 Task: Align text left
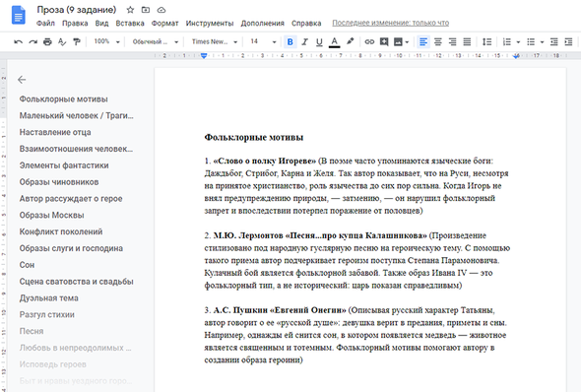pos(423,42)
